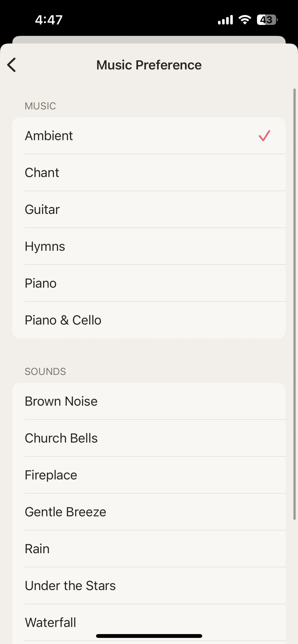Select Rain as background sound
Screen dimensions: 298x644
[x=149, y=549]
